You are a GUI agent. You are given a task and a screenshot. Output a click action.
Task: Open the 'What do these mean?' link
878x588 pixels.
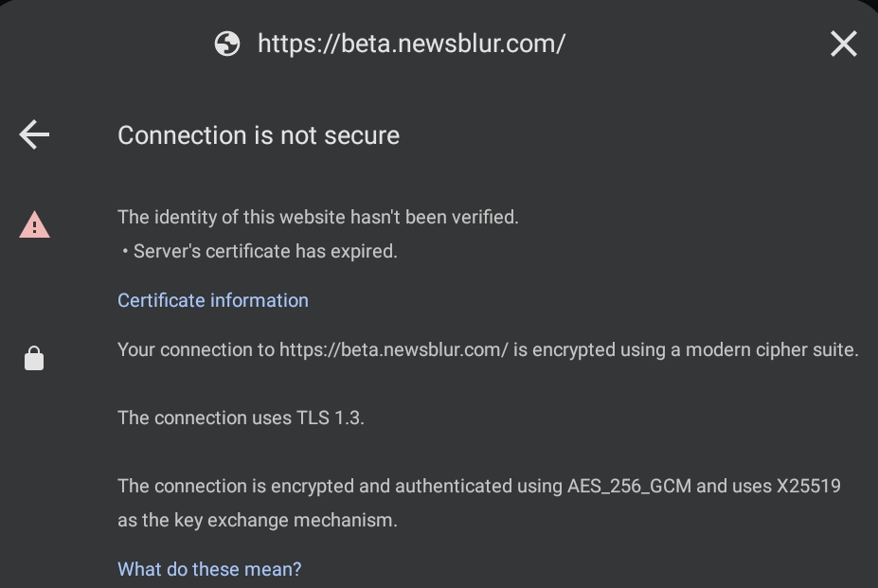coord(209,569)
